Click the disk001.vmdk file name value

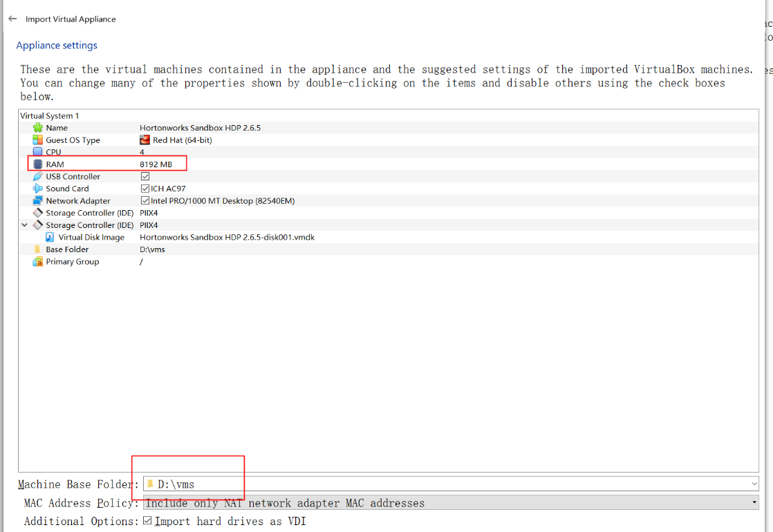click(x=227, y=237)
